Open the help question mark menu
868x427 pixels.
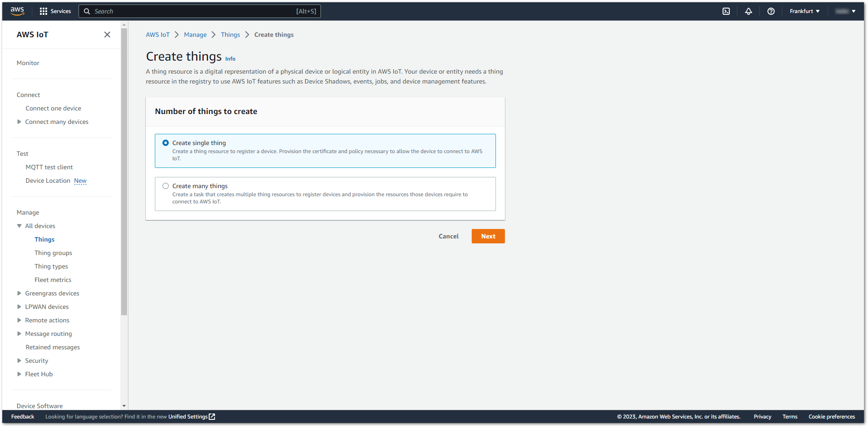(x=771, y=11)
